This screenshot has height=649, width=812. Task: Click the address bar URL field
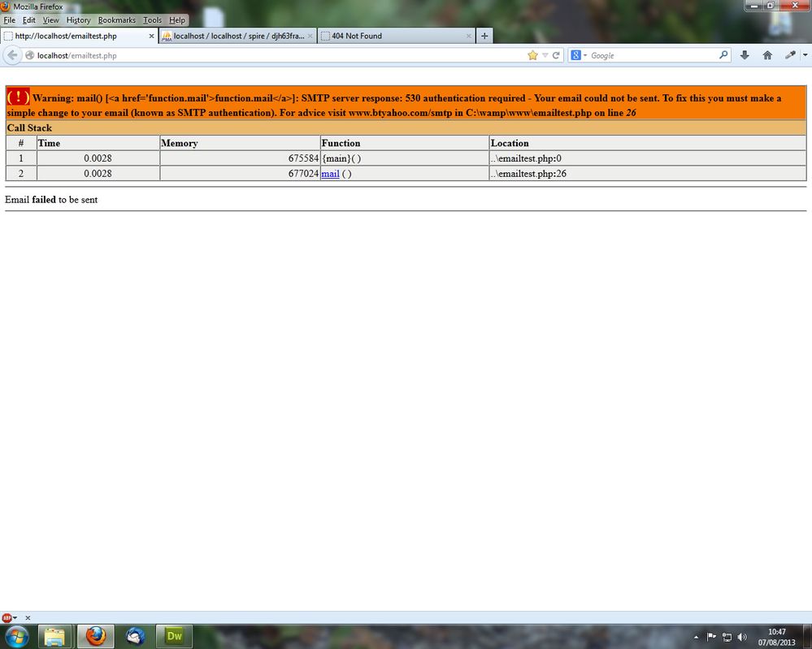(x=280, y=55)
